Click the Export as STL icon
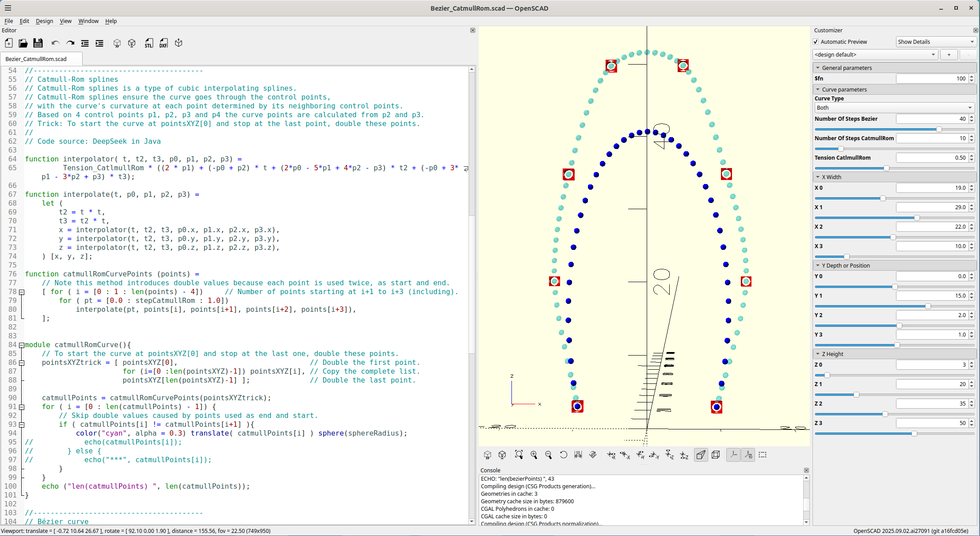The image size is (980, 536). tap(149, 43)
